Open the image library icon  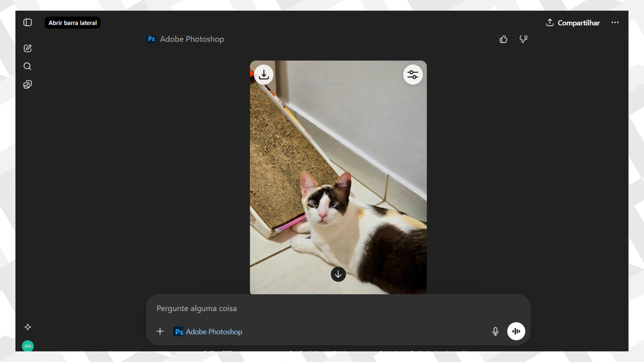(x=28, y=85)
